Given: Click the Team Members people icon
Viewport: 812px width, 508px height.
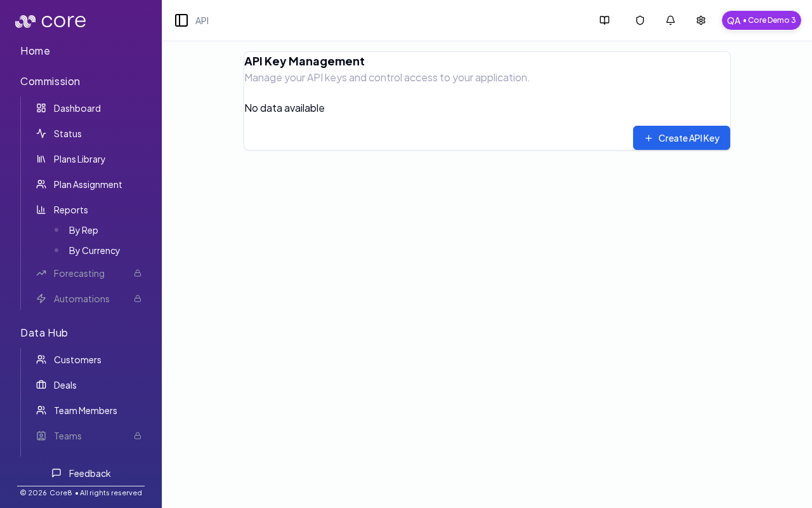Looking at the screenshot, I should coord(41,410).
